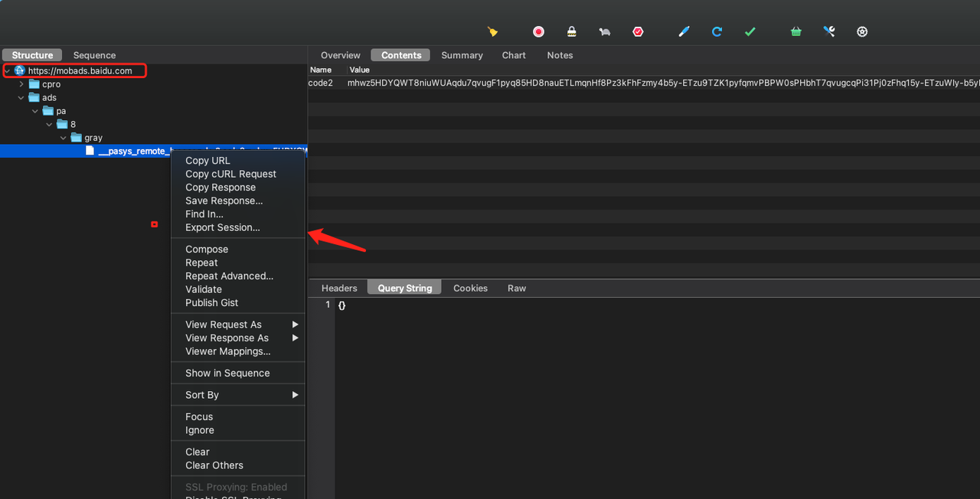The image size is (980, 499).
Task: Click the green basket toolbar icon
Action: coord(796,31)
